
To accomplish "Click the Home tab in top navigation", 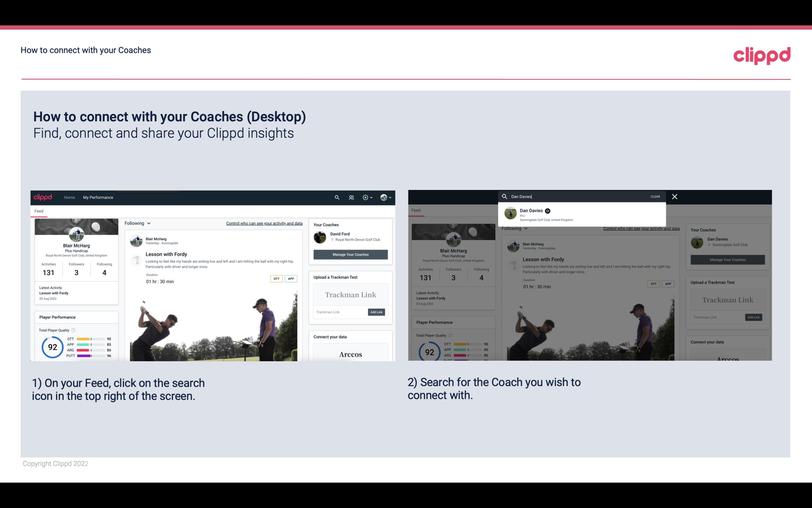I will (x=69, y=197).
